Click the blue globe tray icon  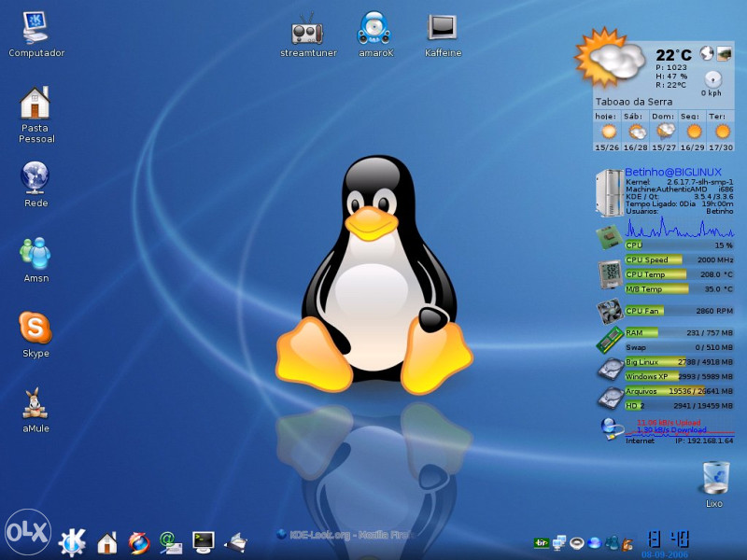tap(594, 542)
